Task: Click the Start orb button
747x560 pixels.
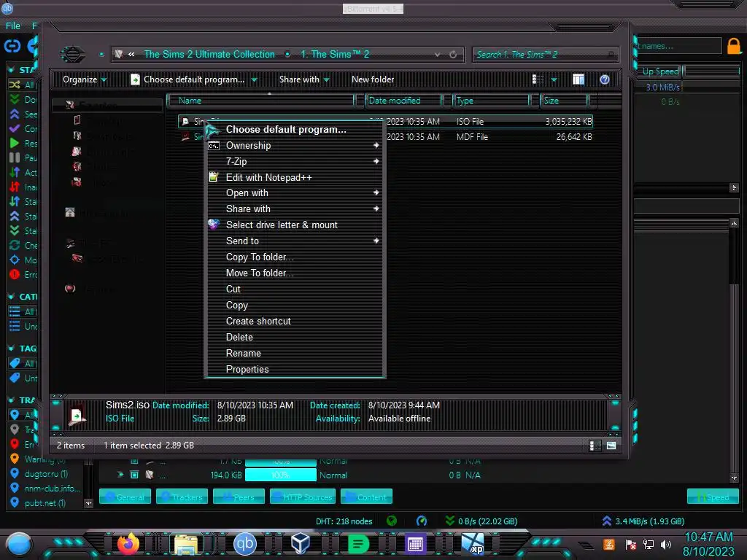Action: click(18, 544)
